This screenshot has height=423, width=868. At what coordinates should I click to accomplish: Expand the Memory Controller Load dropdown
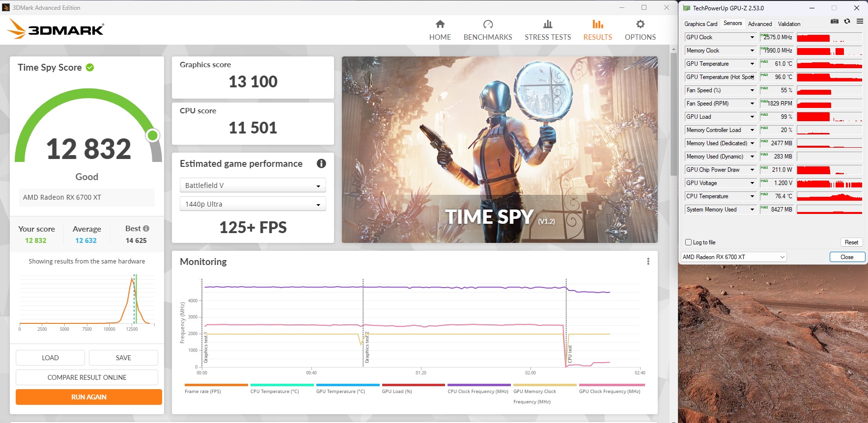[752, 130]
